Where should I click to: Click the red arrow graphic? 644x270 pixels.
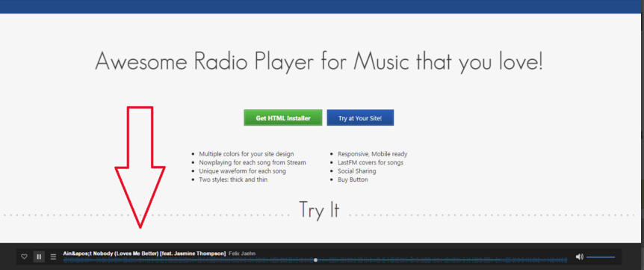[140, 168]
